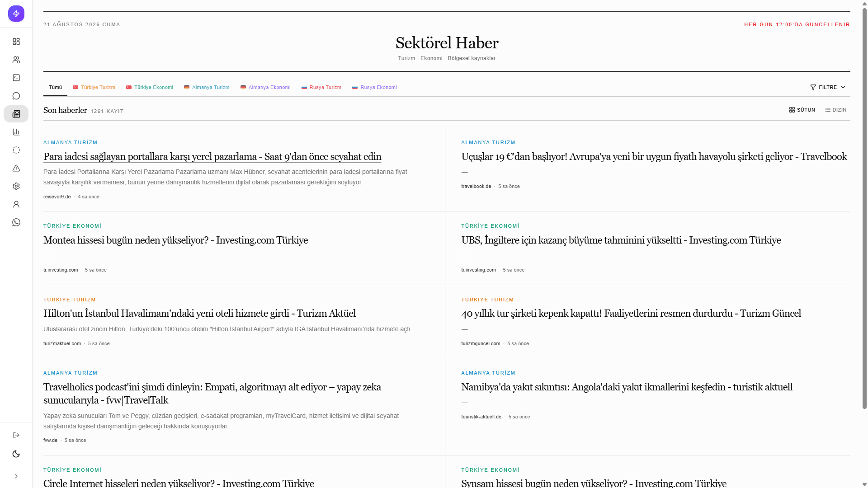Open the settings gear icon in sidebar
Screen dimensions: 868x488
[16, 186]
